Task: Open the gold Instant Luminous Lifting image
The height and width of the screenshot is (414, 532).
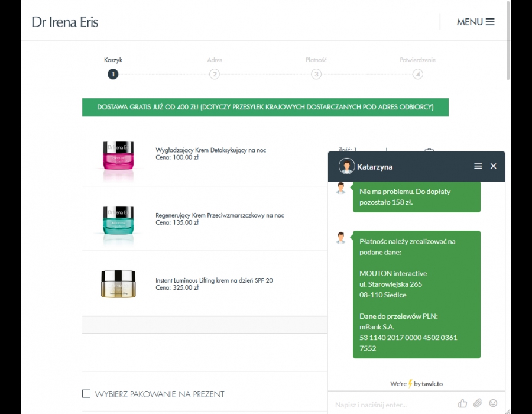Action: [x=118, y=284]
